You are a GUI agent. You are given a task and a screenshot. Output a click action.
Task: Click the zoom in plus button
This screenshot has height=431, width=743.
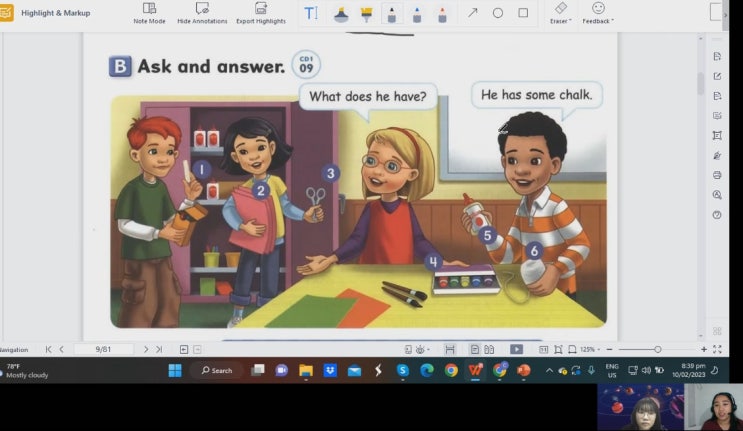[704, 350]
